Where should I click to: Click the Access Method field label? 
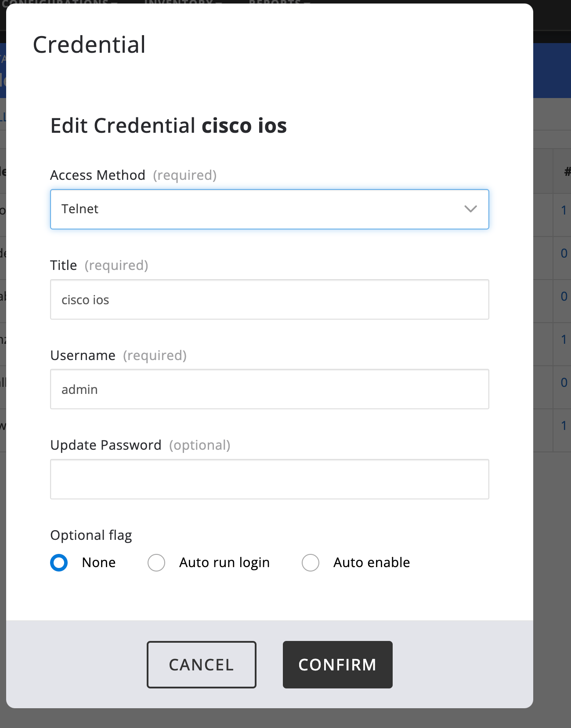point(98,175)
